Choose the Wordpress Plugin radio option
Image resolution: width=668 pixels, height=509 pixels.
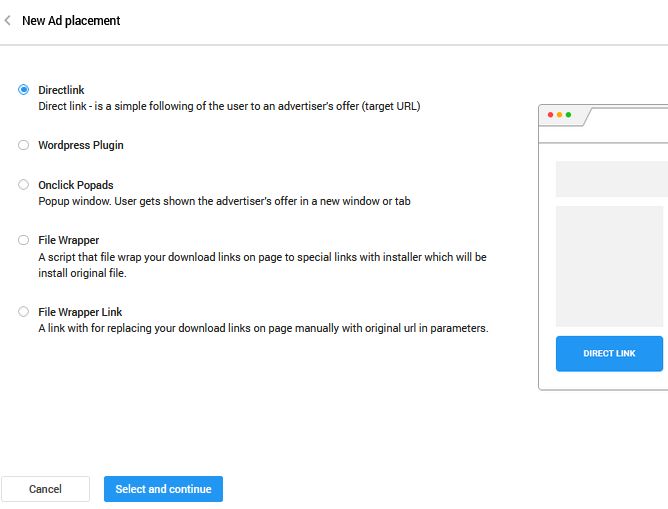coord(23,145)
